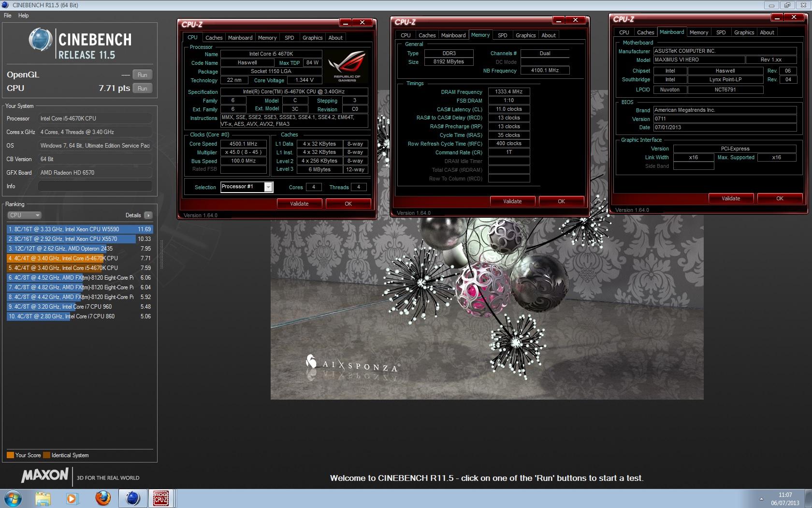Screen dimensions: 812x508
Task: Minimize the first CPU-Z window
Action: [346, 23]
